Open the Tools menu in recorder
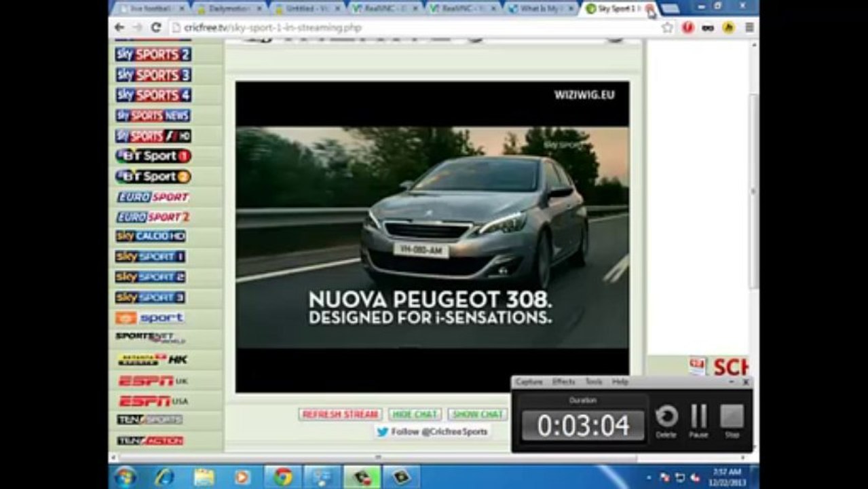Image resolution: width=868 pixels, height=489 pixels. tap(594, 382)
